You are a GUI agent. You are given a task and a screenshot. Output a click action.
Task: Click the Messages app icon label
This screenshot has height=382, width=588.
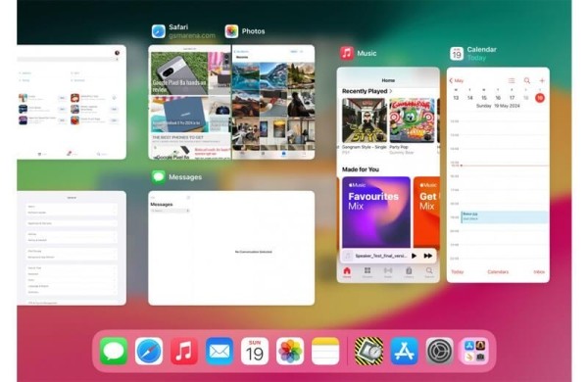pos(185,177)
